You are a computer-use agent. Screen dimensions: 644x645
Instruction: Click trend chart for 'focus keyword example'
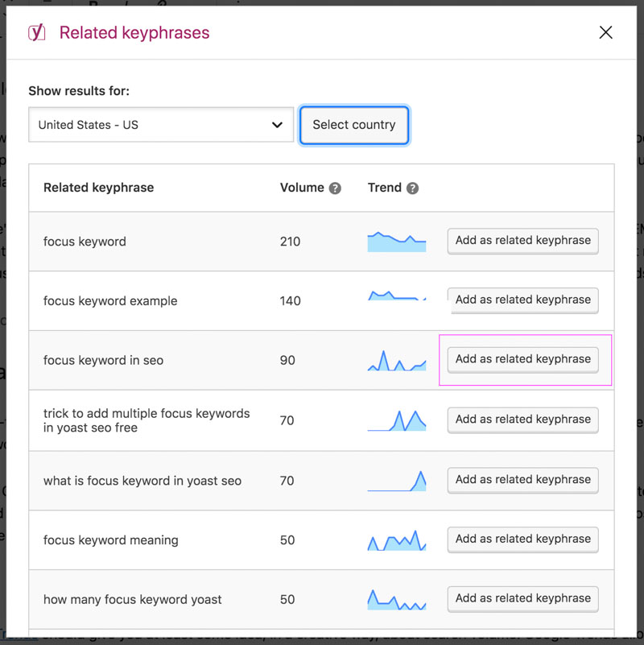tap(397, 296)
